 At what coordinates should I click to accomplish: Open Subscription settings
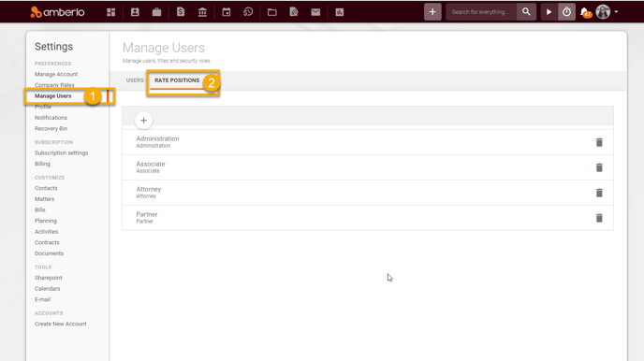click(61, 153)
